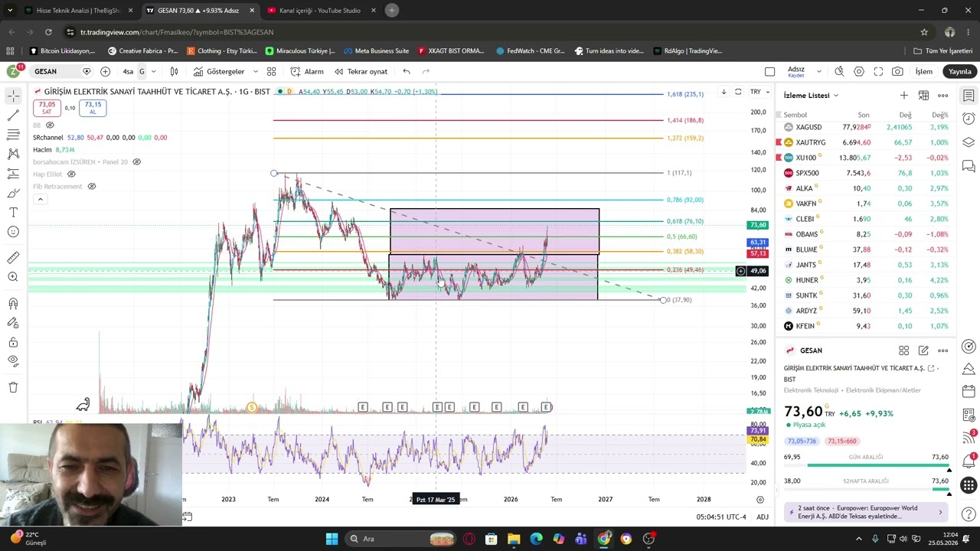This screenshot has width=980, height=551.
Task: Take a chart snapshot with the camera icon
Action: (x=897, y=71)
